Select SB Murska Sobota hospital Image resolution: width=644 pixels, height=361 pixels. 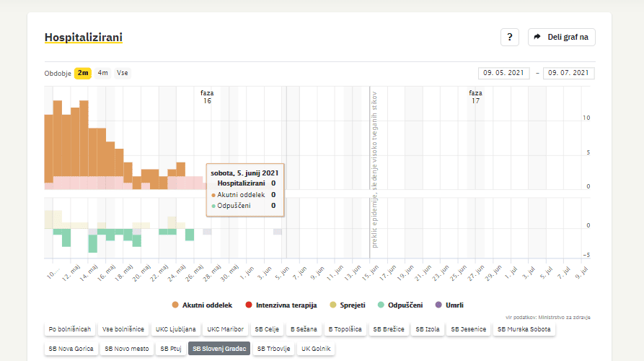tap(524, 329)
